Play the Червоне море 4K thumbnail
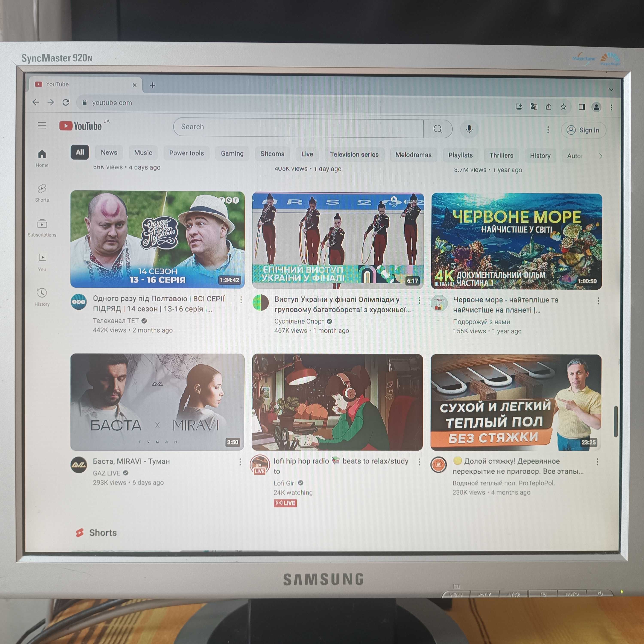The height and width of the screenshot is (644, 644). [516, 241]
